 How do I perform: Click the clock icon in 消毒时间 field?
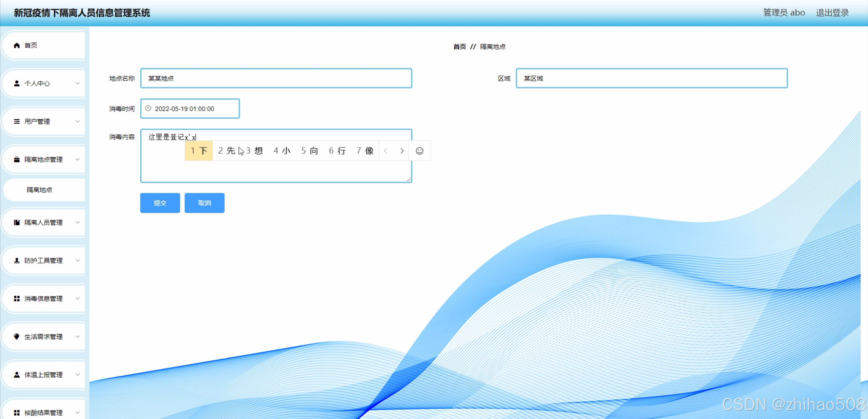[x=148, y=108]
